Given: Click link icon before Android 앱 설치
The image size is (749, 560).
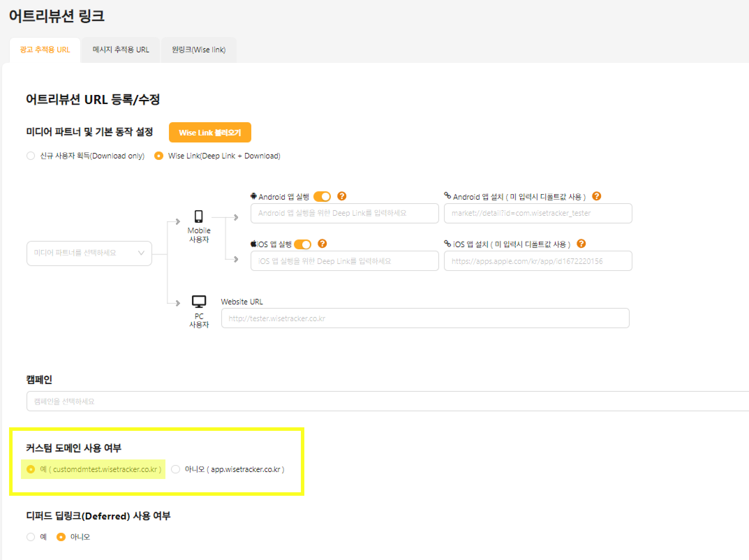Looking at the screenshot, I should pos(447,196).
